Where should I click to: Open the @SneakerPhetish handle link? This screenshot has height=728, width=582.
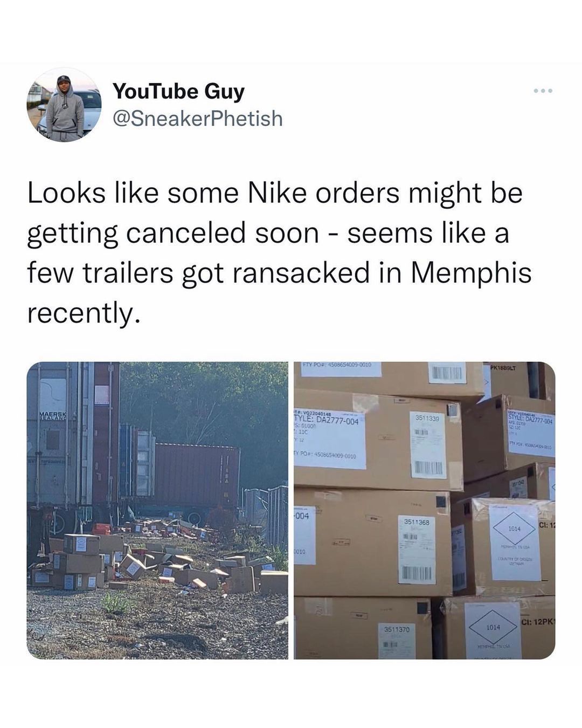pos(197,118)
